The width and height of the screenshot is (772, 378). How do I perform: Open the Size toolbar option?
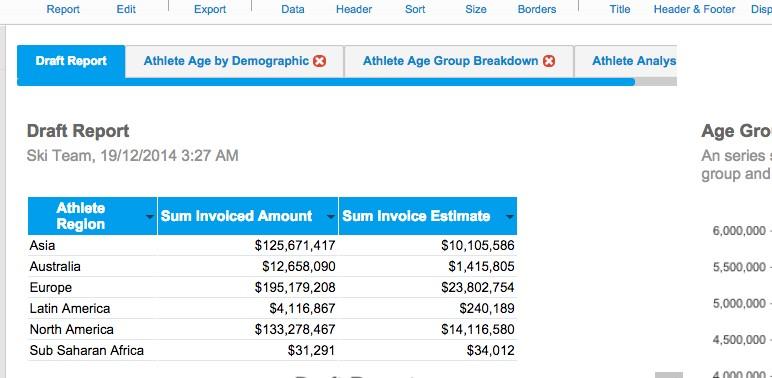(476, 9)
